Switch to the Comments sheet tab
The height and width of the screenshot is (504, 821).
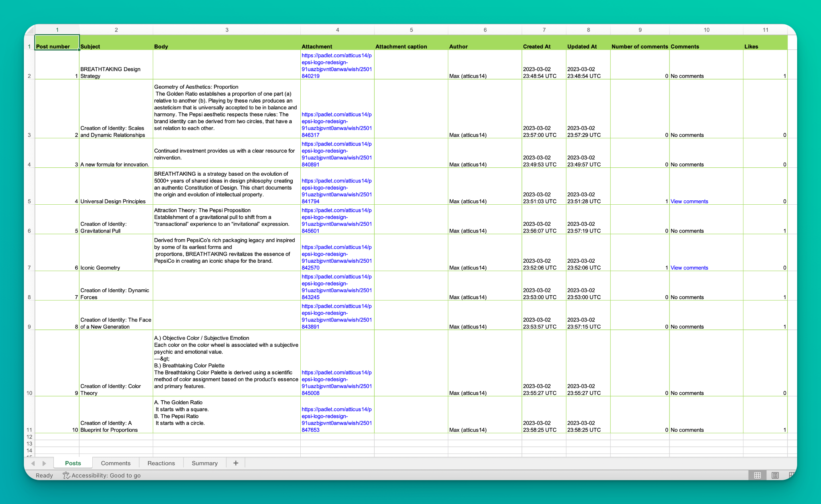(116, 463)
